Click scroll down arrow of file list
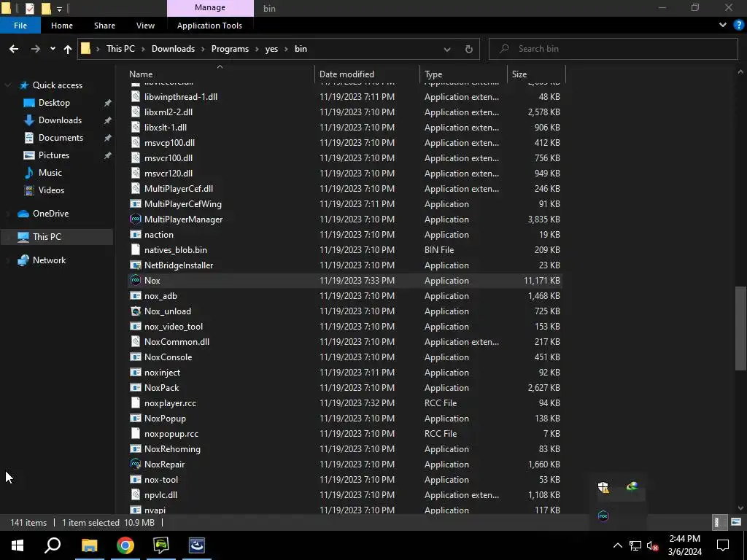The height and width of the screenshot is (560, 747). (x=740, y=507)
